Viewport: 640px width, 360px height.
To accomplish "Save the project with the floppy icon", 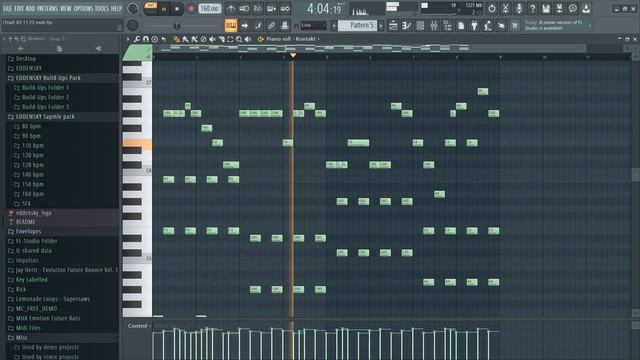I will pyautogui.click(x=546, y=9).
